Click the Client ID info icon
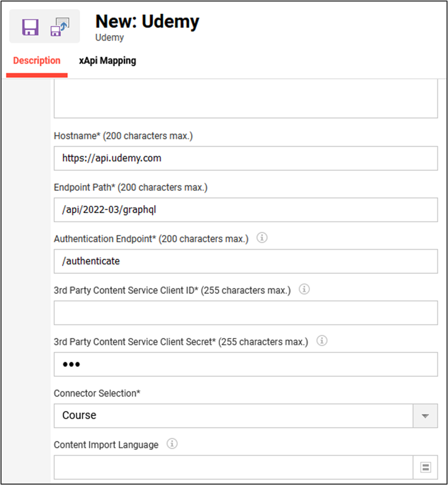 304,289
